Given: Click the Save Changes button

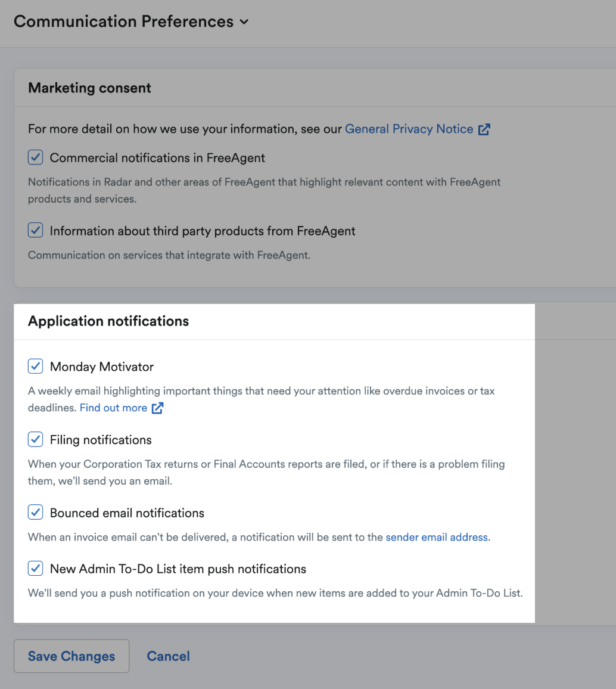Looking at the screenshot, I should click(71, 656).
